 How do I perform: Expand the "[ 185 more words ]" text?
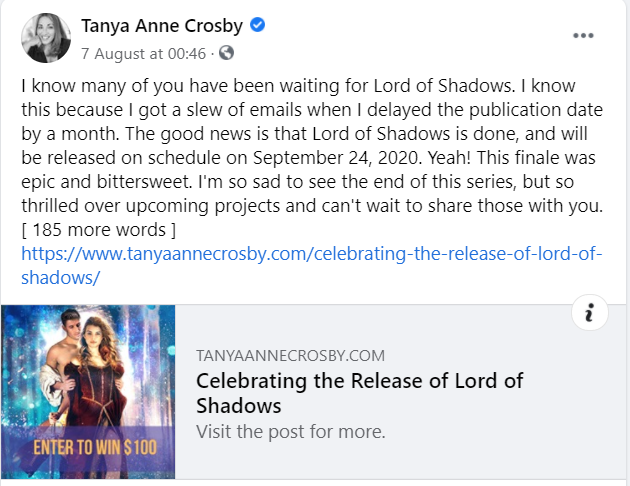[98, 230]
